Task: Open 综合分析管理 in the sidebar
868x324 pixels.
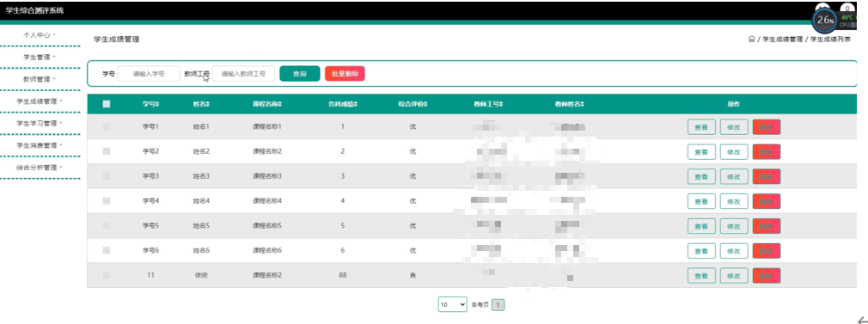Action: (x=40, y=168)
